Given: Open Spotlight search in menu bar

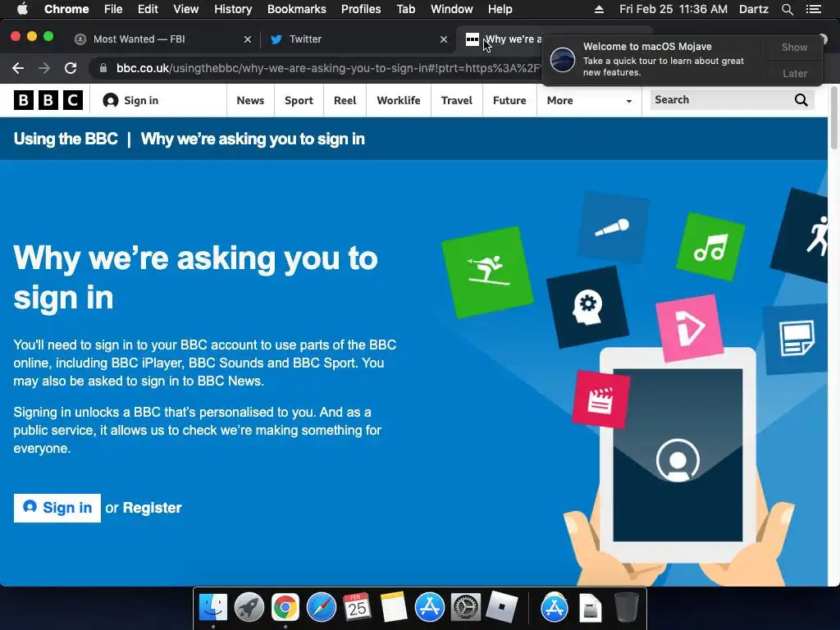Looking at the screenshot, I should tap(787, 9).
